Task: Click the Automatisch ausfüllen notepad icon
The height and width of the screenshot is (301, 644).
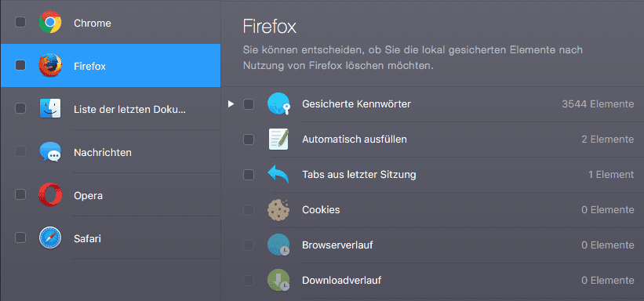Action: 278,140
